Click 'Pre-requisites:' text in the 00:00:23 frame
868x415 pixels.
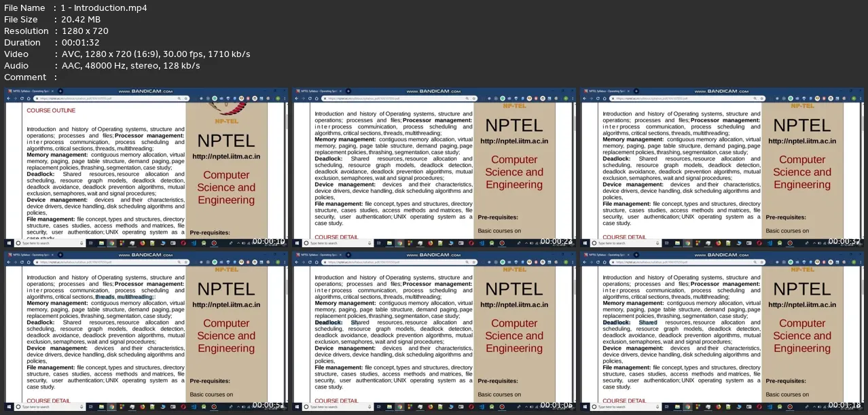tap(498, 218)
